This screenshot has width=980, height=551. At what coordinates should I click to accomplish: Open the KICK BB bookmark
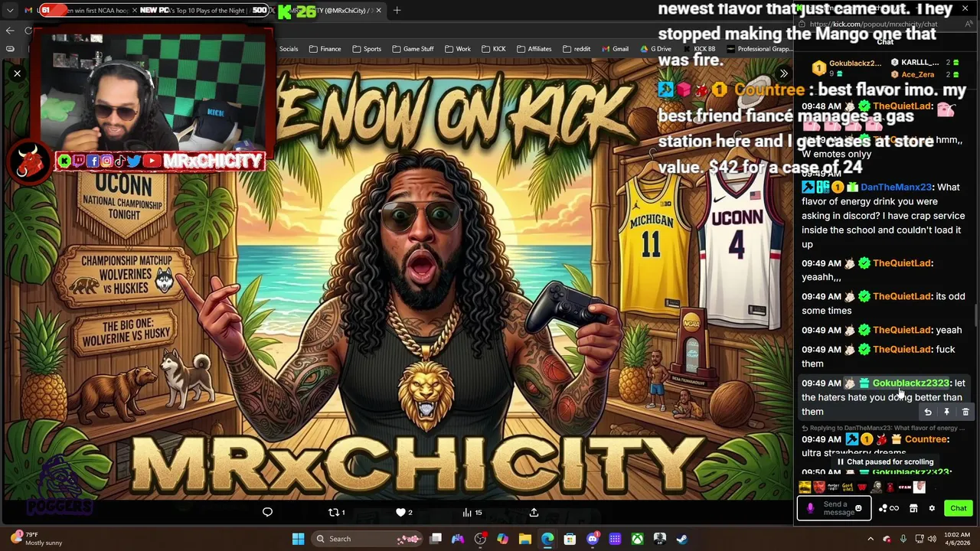[x=698, y=49]
